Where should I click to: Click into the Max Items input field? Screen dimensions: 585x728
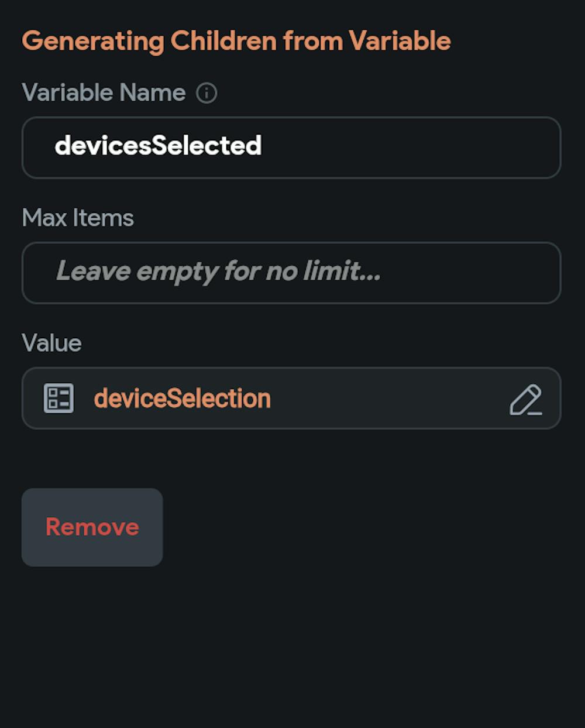[x=291, y=273]
